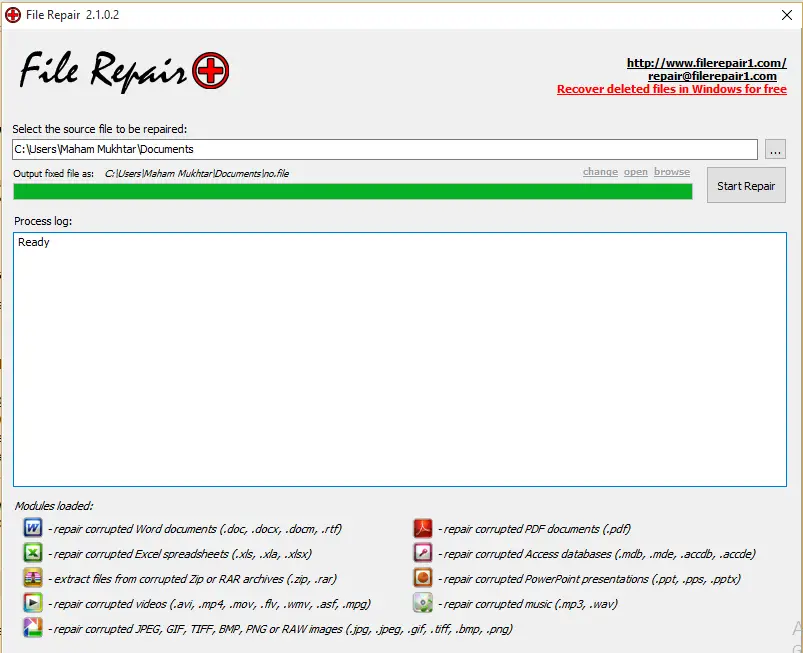Click the image repair module icon

coord(33,628)
